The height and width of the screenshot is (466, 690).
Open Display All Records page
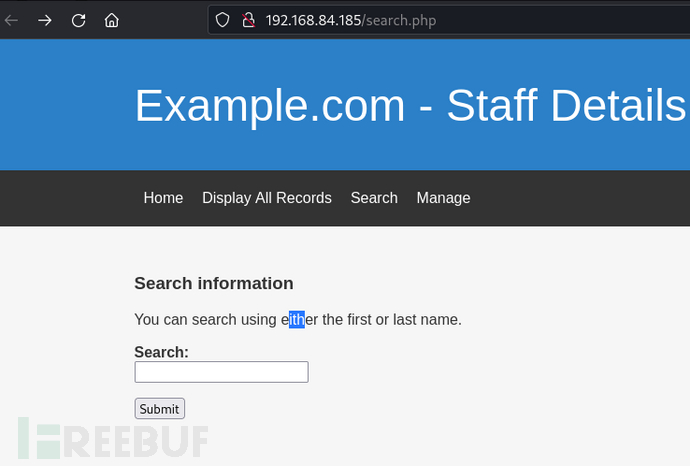[267, 198]
